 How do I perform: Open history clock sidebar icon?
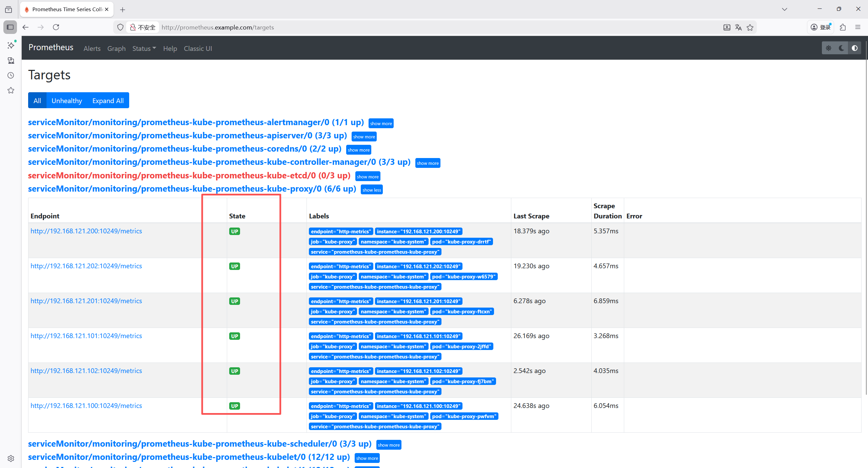click(x=11, y=75)
